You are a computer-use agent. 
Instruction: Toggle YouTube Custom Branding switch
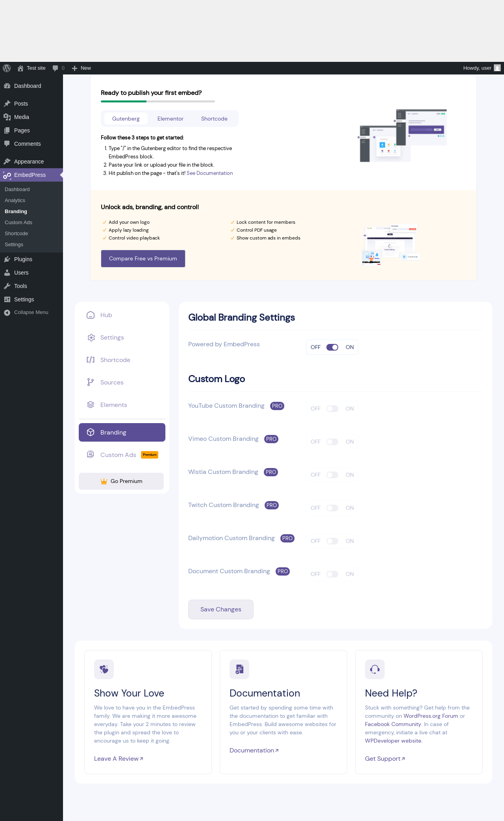(332, 409)
